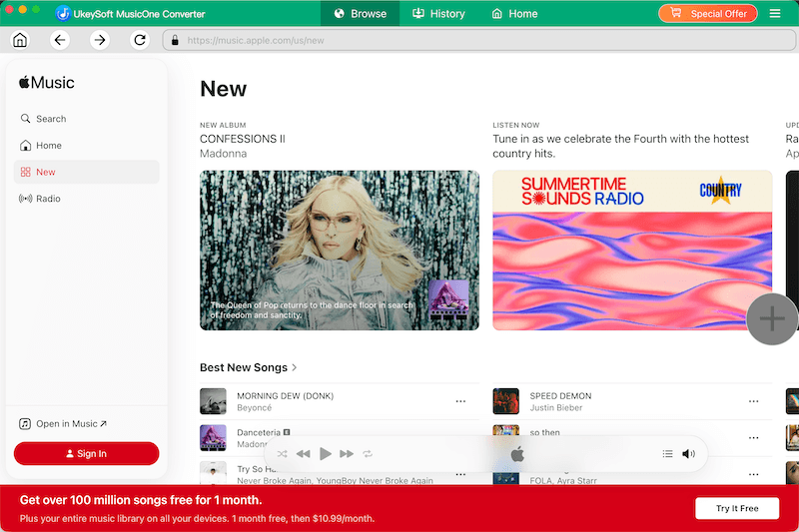Navigate back with the left arrow
This screenshot has width=799, height=532.
click(x=60, y=40)
